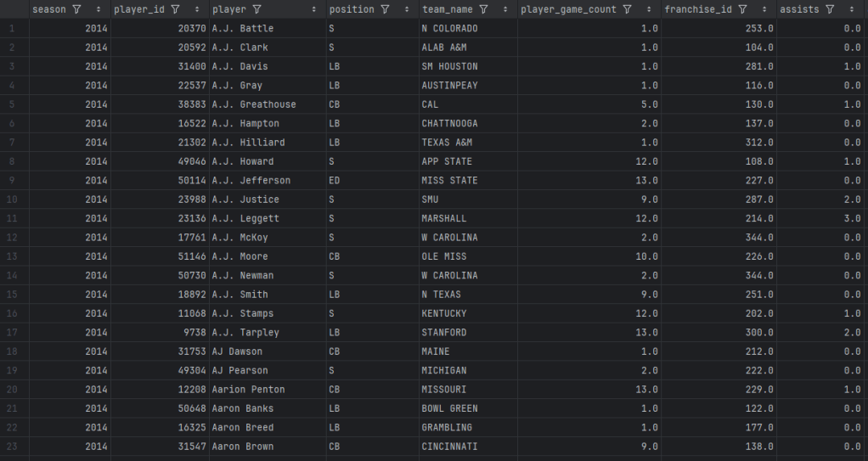Select the STANFORD team name cell
The image size is (868, 461).
tap(443, 333)
